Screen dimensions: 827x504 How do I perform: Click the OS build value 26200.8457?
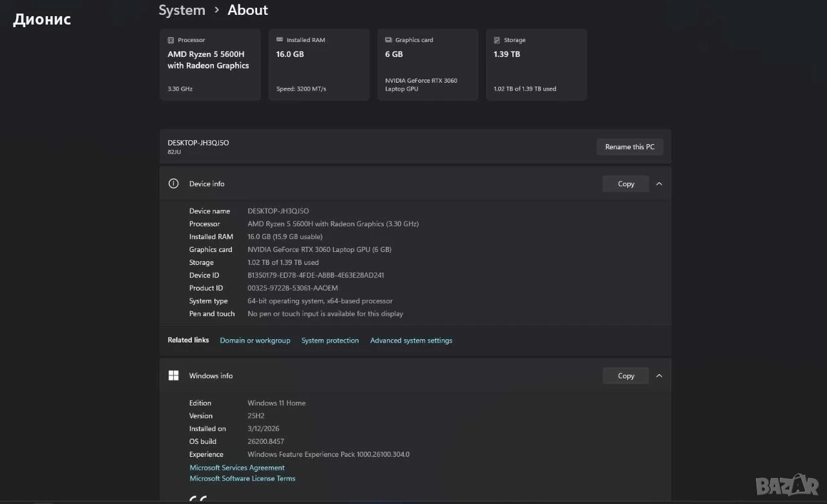(266, 441)
